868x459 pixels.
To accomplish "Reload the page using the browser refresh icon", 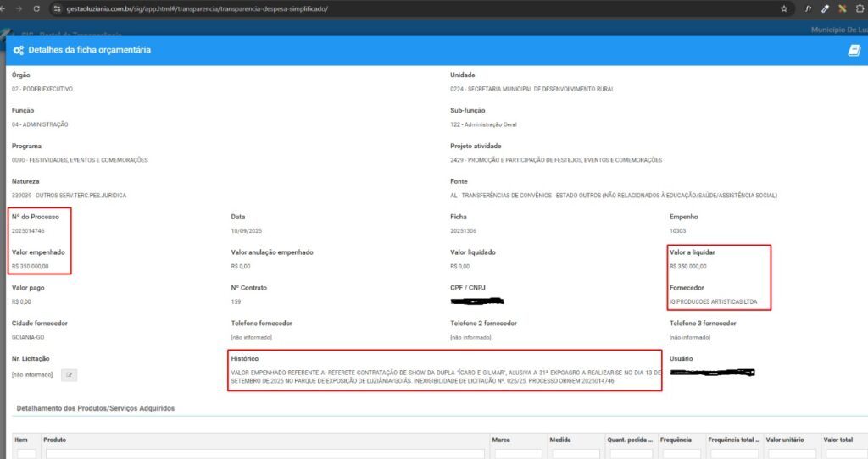I will click(36, 8).
